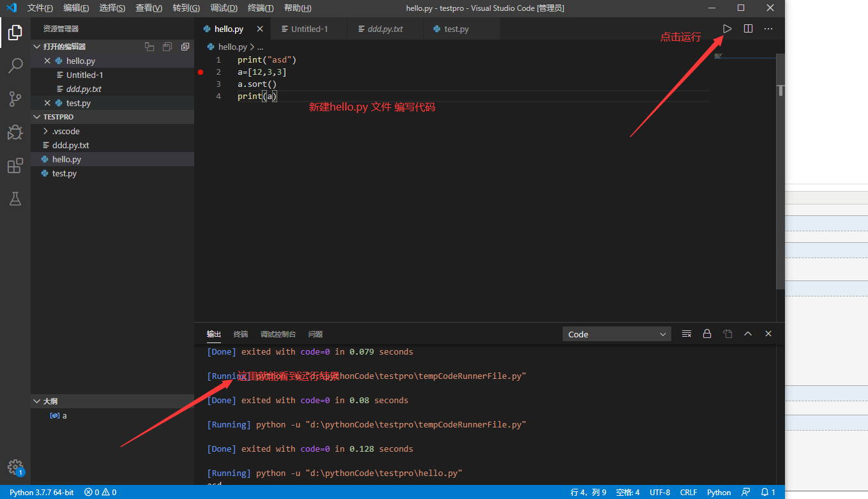Open the Debug view in activity bar
This screenshot has width=868, height=499.
tap(15, 132)
